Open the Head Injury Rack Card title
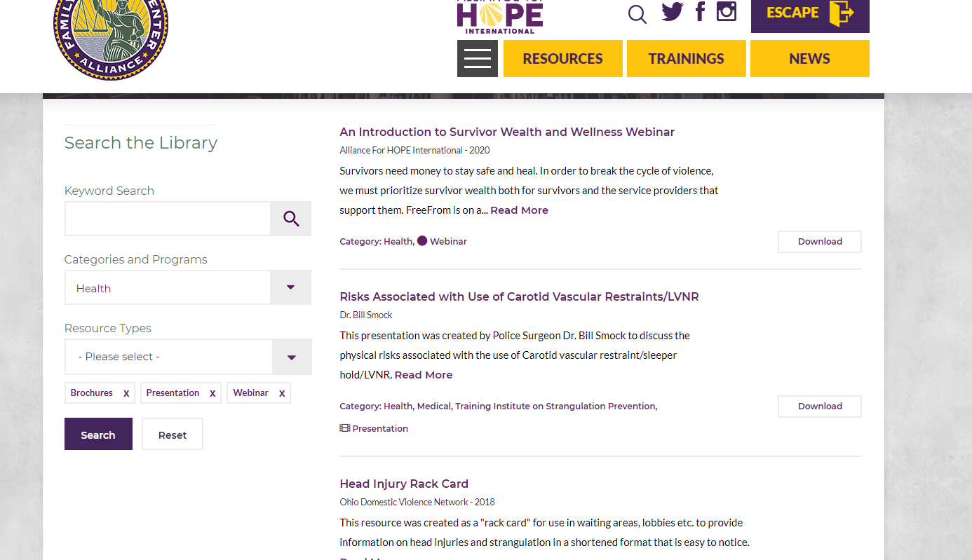The image size is (972, 560). (404, 484)
